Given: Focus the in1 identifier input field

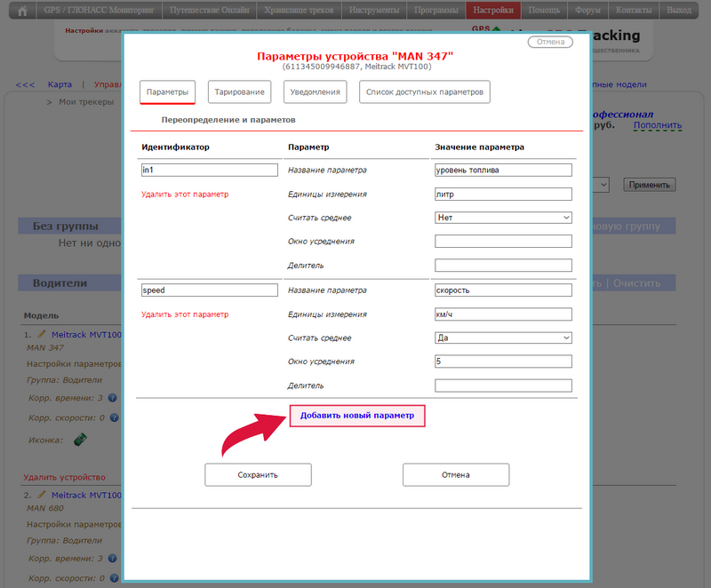Looking at the screenshot, I should [x=210, y=170].
